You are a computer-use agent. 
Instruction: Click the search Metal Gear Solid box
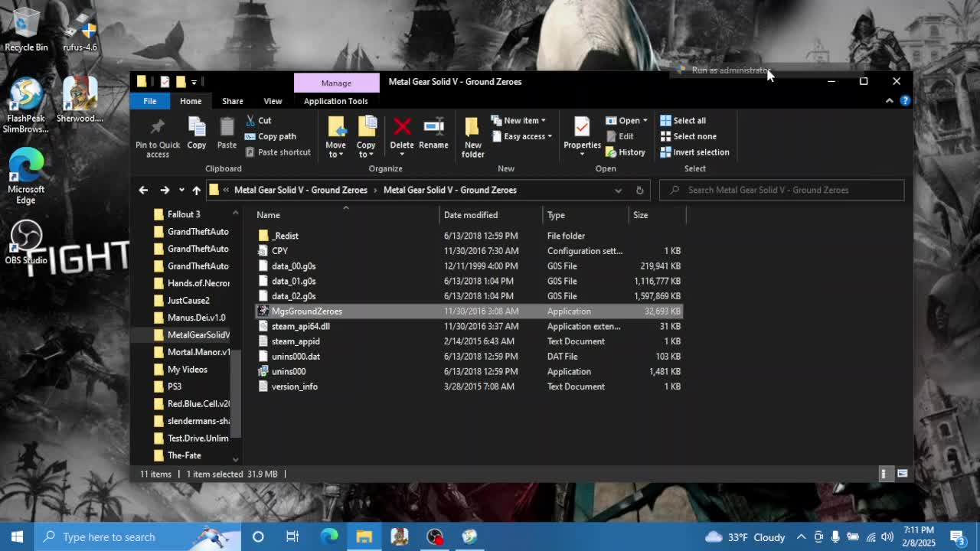781,190
